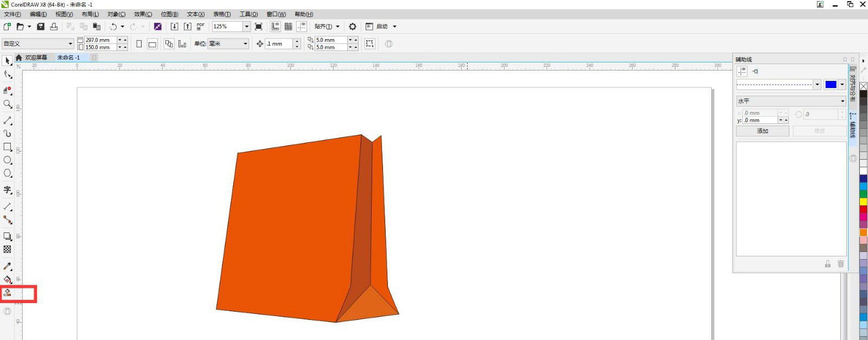Image resolution: width=868 pixels, height=340 pixels.
Task: Toggle landscape page orientation
Action: [152, 44]
